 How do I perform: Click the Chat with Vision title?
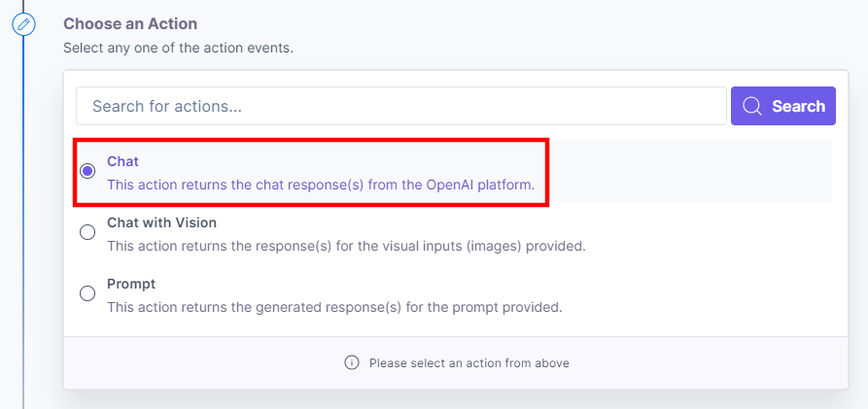161,222
